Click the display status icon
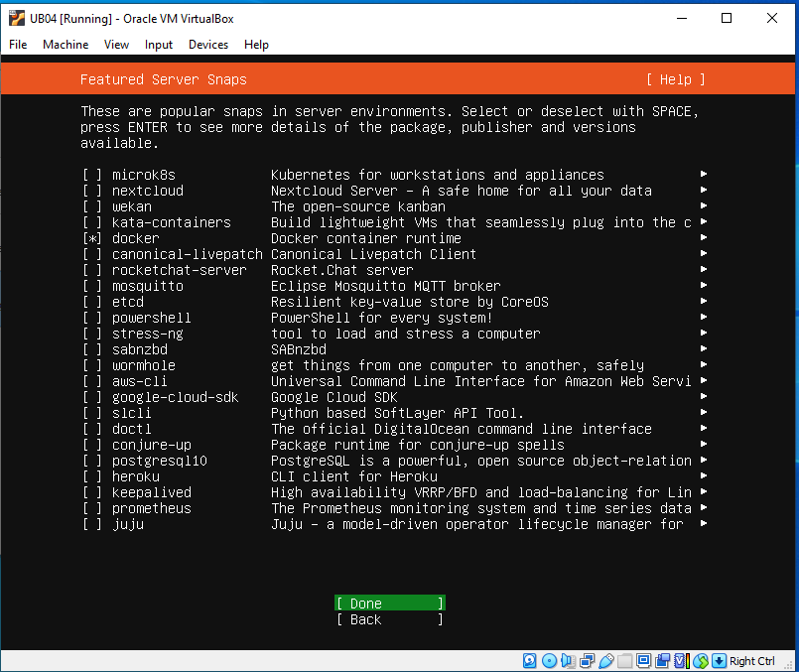Image resolution: width=799 pixels, height=672 pixels. click(644, 661)
